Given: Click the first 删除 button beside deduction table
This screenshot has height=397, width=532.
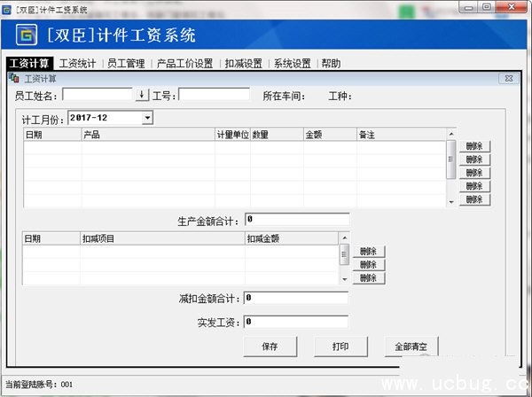Looking at the screenshot, I should (x=367, y=252).
